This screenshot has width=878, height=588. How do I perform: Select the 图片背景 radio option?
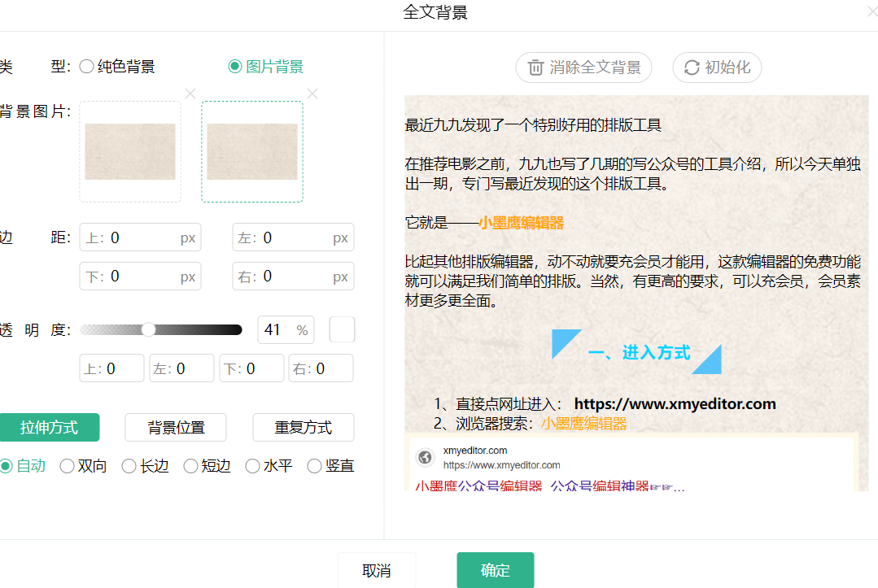(x=235, y=67)
